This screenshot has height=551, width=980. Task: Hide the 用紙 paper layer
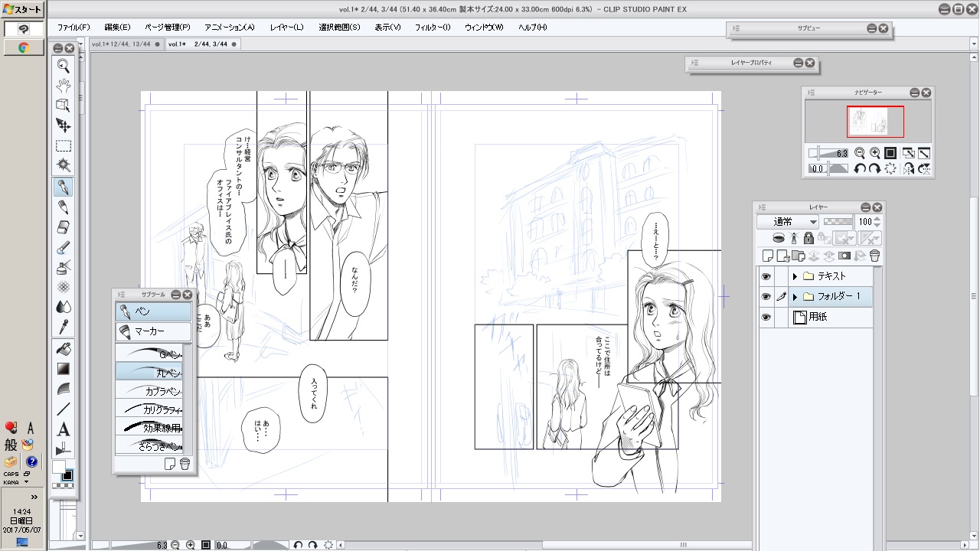pos(766,318)
